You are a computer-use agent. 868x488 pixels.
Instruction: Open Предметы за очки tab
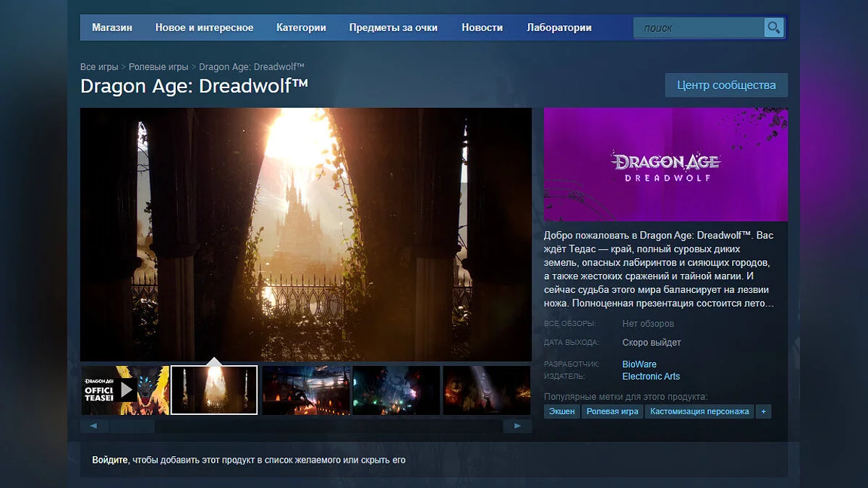pyautogui.click(x=393, y=27)
